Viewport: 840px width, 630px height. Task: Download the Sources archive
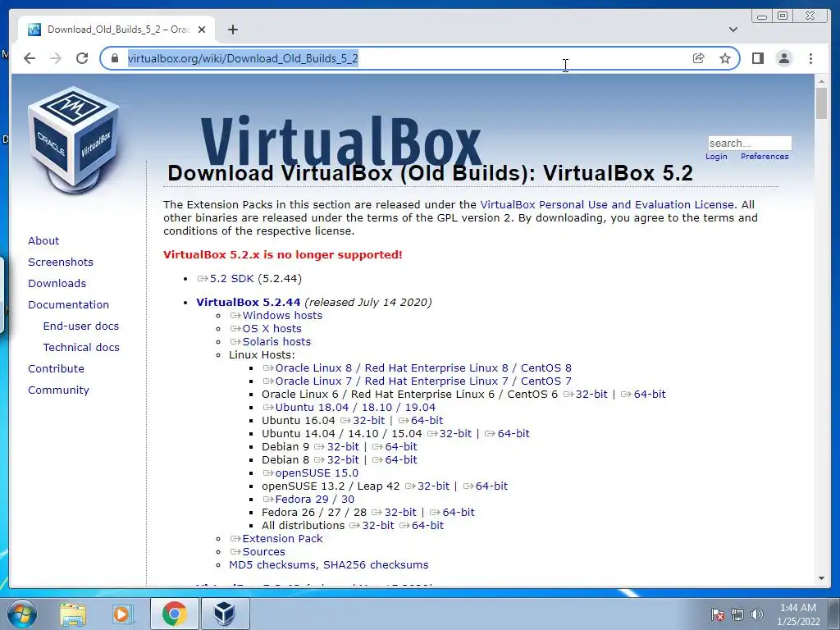258,552
